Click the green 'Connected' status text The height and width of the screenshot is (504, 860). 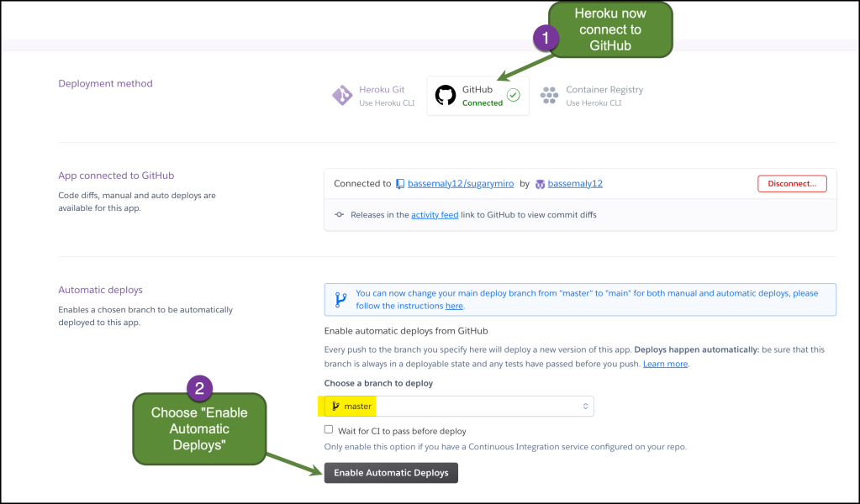482,103
